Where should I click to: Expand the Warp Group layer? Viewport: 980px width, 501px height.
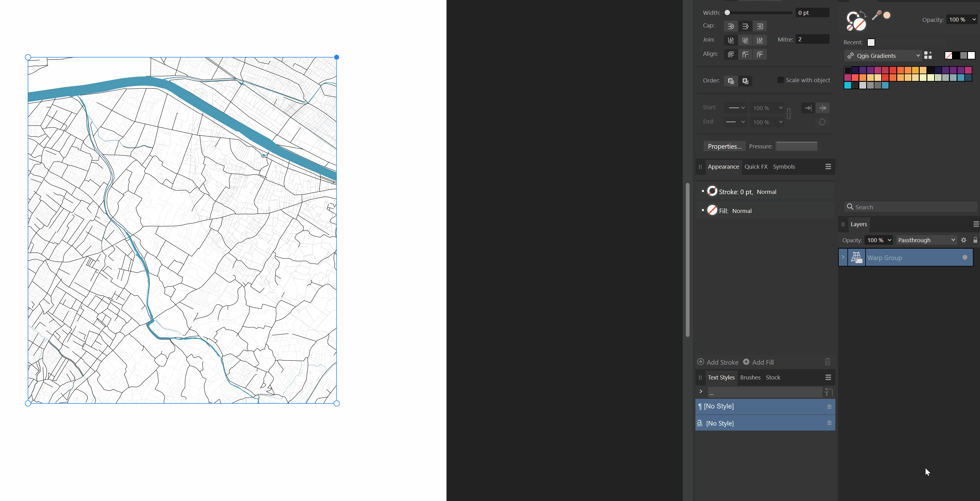click(x=843, y=258)
